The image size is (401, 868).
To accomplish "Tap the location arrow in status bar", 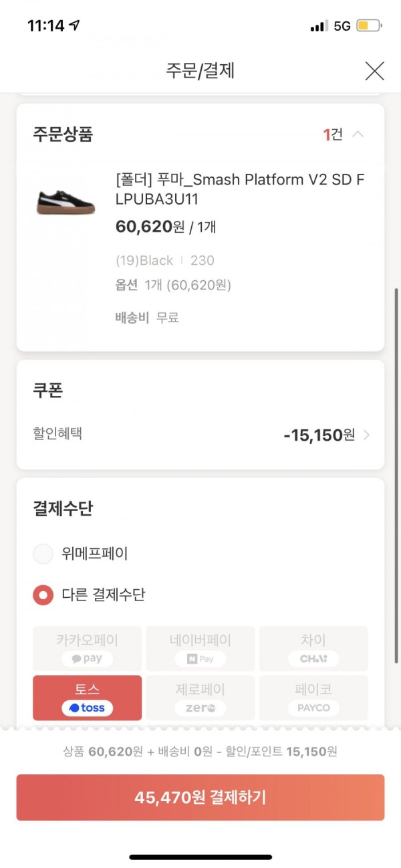I will tap(75, 25).
